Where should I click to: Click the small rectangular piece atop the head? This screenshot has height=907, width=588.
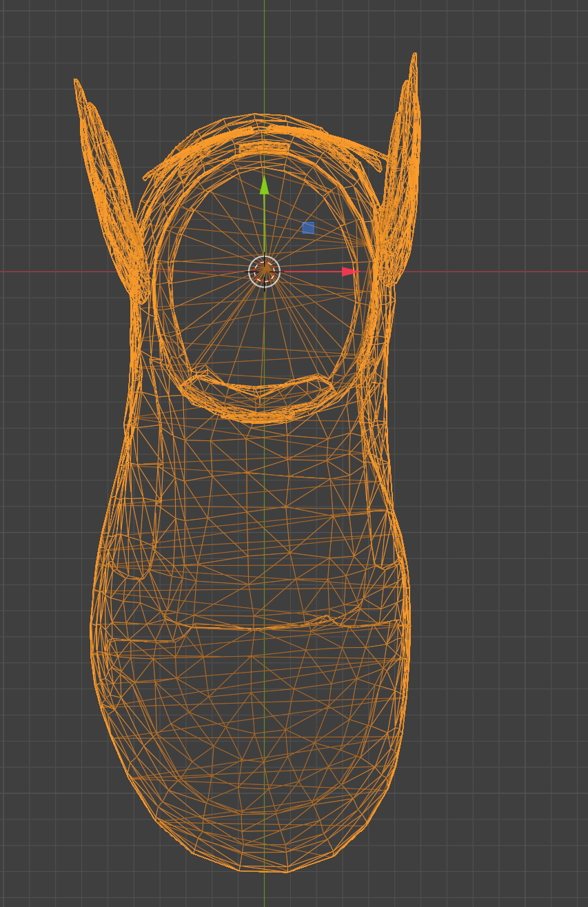click(x=264, y=147)
